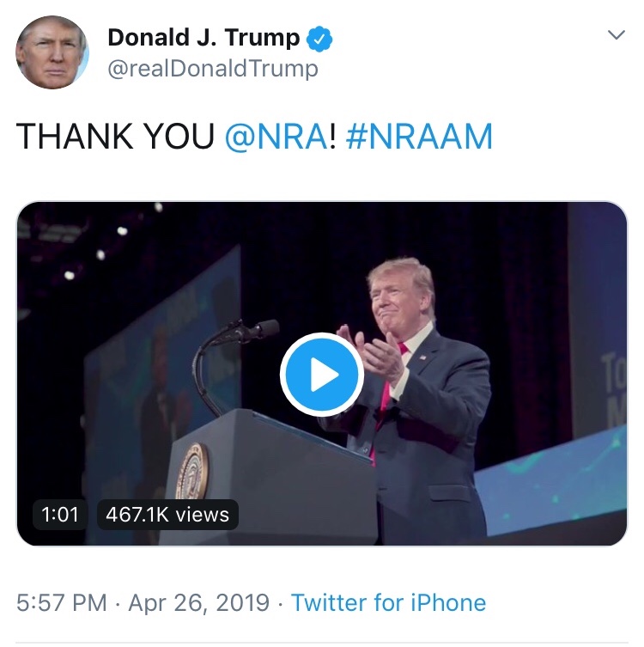Open the Twitter for iPhone source link
The image size is (644, 647).
388,602
